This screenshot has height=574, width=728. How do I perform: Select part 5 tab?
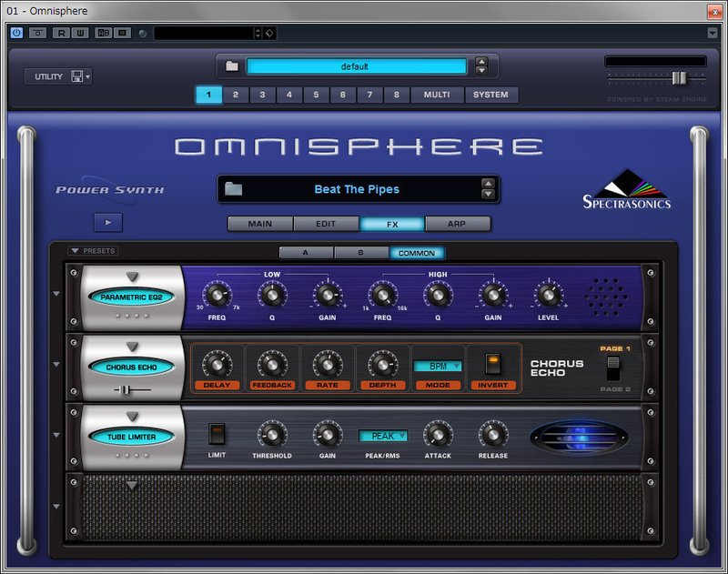[x=316, y=95]
